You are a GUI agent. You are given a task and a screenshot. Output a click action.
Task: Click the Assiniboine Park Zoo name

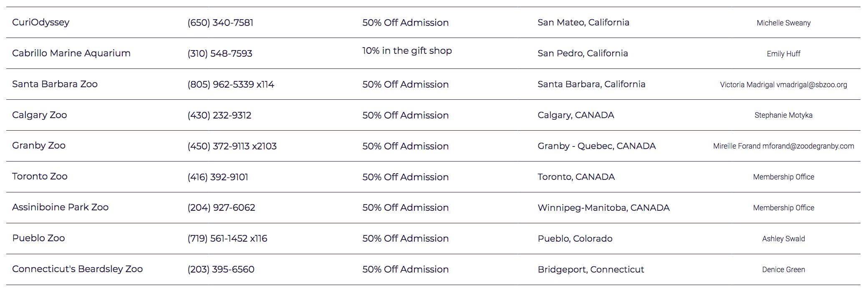pyautogui.click(x=60, y=207)
